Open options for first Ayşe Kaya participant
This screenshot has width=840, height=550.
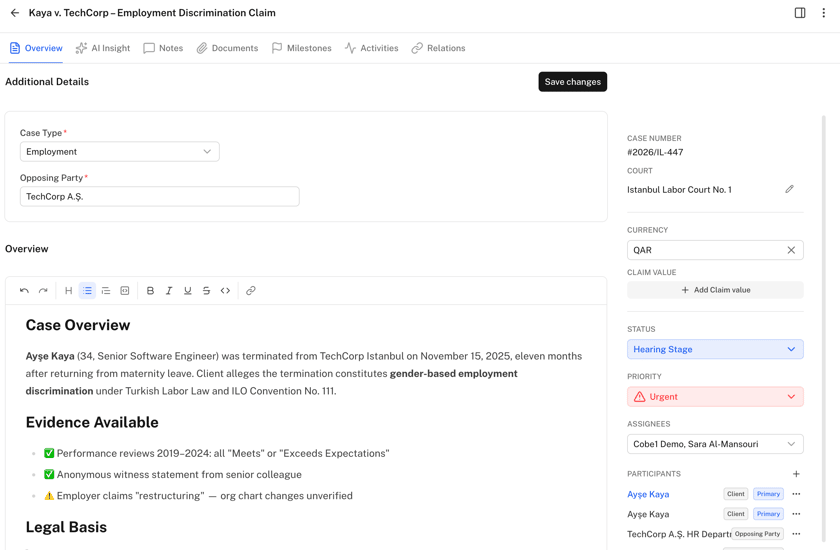click(797, 494)
